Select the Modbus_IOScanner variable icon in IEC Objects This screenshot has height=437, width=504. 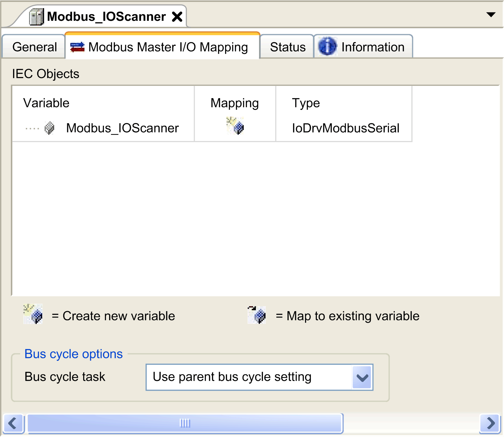tap(49, 128)
